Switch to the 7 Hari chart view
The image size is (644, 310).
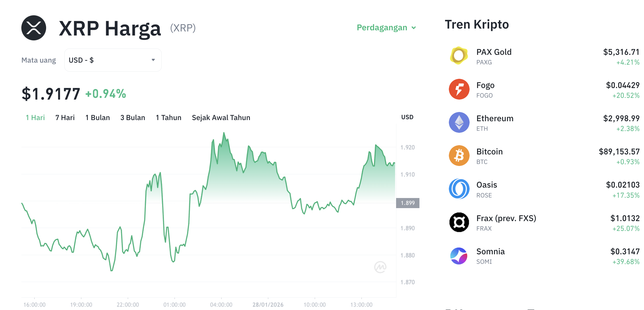coord(65,117)
